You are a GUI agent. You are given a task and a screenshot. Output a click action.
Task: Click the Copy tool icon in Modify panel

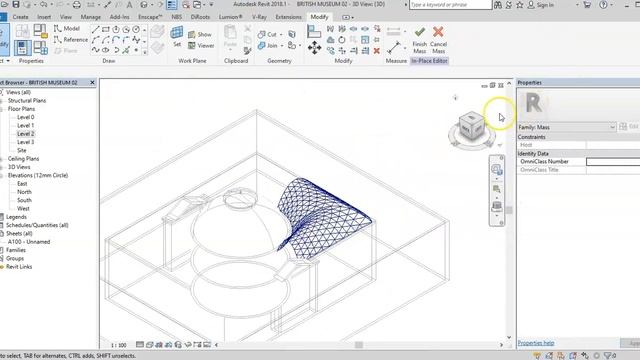pos(331,51)
